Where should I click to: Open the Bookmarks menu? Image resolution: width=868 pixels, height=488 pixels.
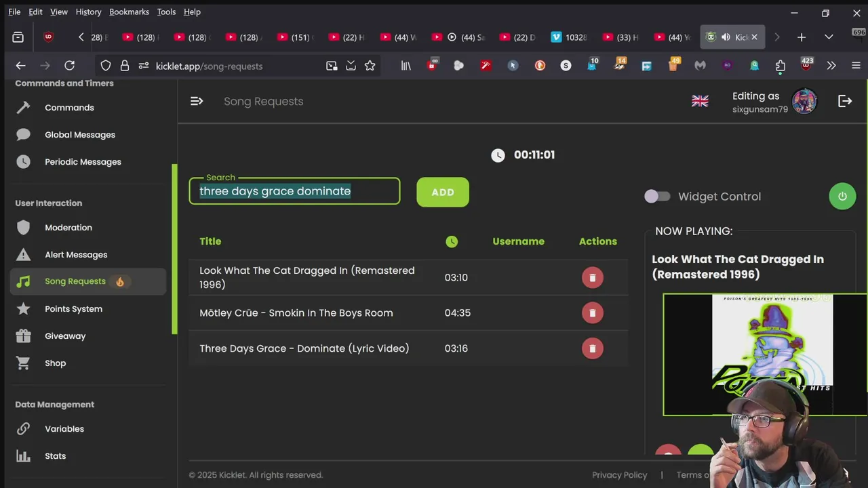(129, 12)
